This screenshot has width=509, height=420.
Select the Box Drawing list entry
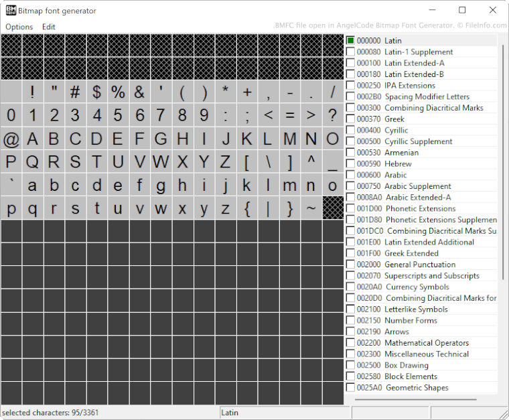click(x=406, y=365)
